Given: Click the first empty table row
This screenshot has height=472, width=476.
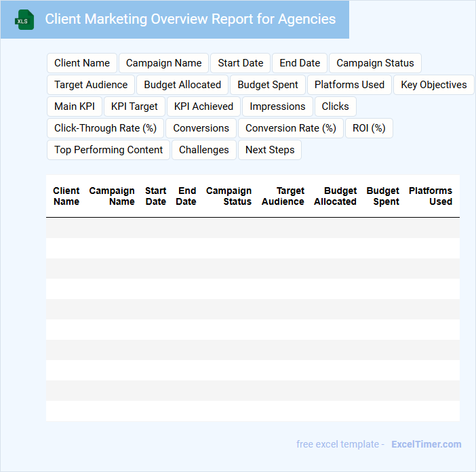Looking at the screenshot, I should pos(252,228).
